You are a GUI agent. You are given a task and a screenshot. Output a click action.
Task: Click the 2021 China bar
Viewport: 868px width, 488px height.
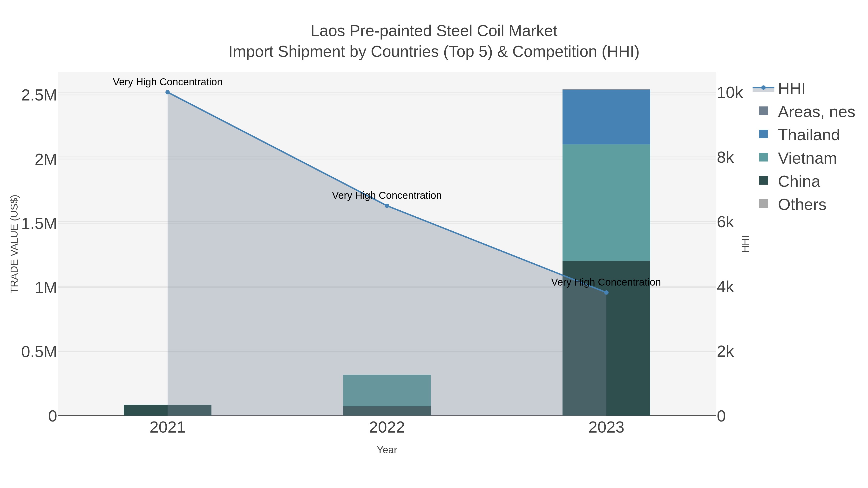coord(168,410)
